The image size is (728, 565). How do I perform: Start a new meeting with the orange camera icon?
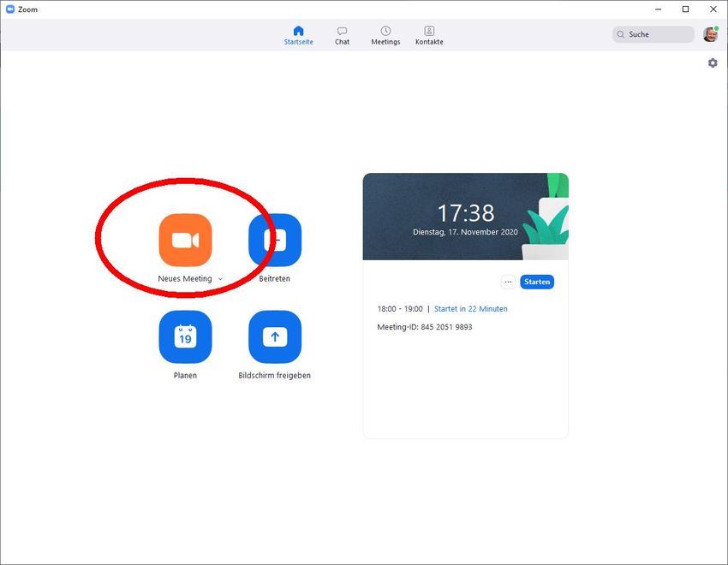185,241
